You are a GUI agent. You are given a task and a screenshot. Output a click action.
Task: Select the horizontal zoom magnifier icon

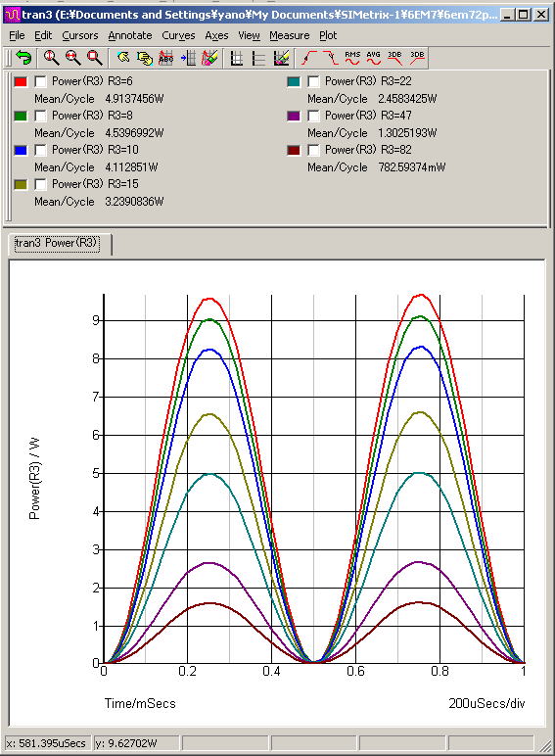click(72, 58)
